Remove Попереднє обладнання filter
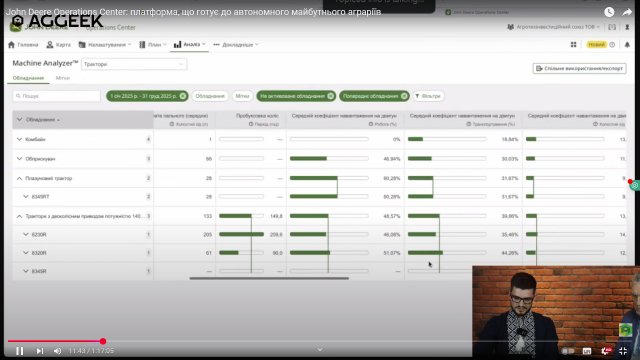The width and height of the screenshot is (640, 360). coord(404,96)
